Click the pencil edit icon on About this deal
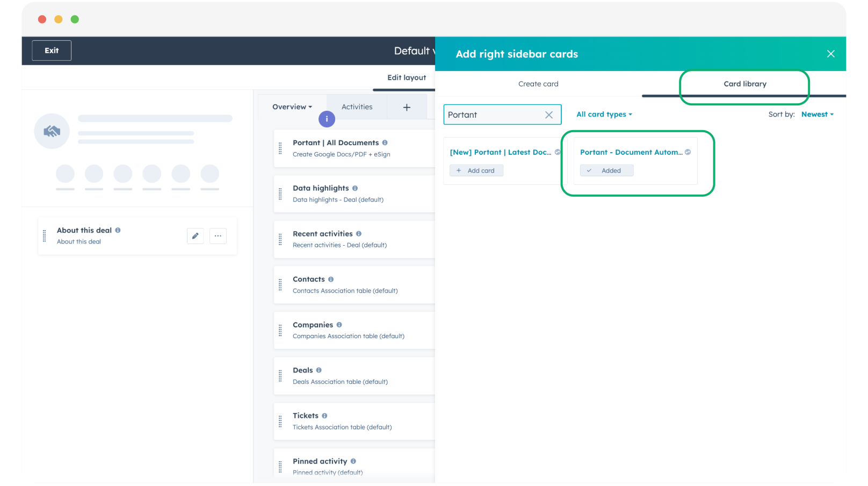868x486 pixels. pos(195,236)
